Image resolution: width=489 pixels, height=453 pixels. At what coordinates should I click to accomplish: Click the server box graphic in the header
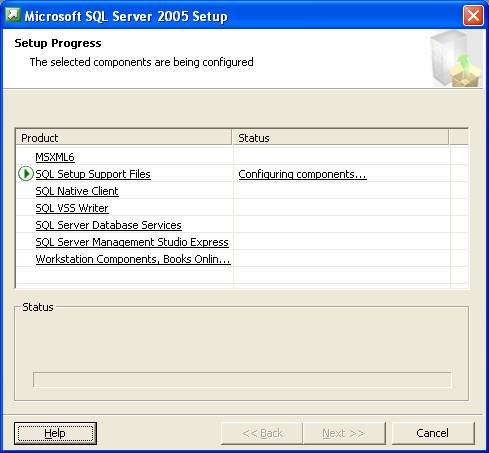(x=456, y=59)
